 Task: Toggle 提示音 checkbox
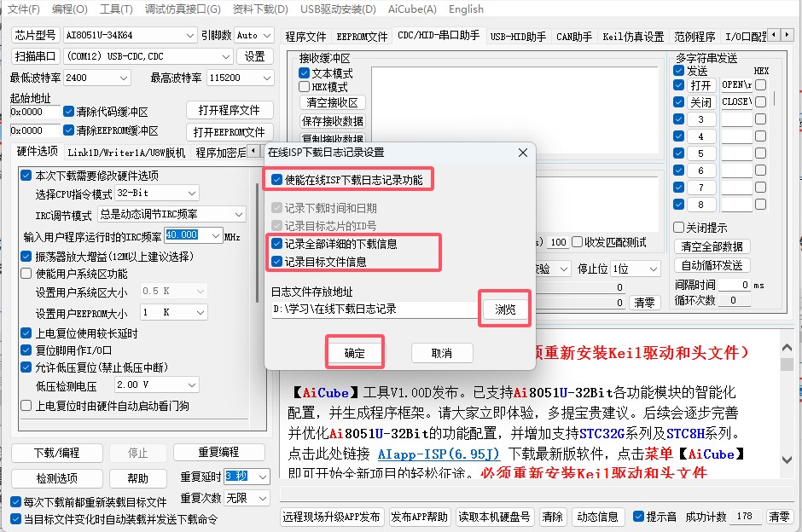[638, 516]
